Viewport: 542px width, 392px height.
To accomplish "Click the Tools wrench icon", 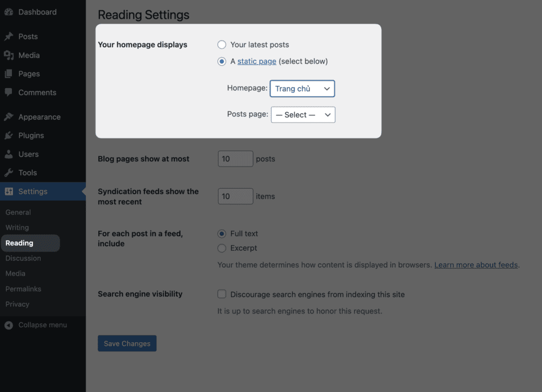I will click(x=8, y=172).
